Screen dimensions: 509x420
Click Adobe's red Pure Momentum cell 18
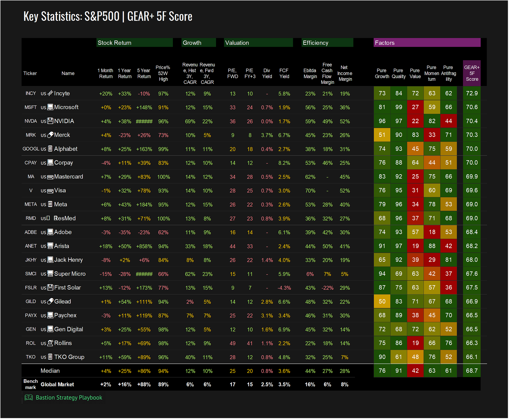point(432,232)
